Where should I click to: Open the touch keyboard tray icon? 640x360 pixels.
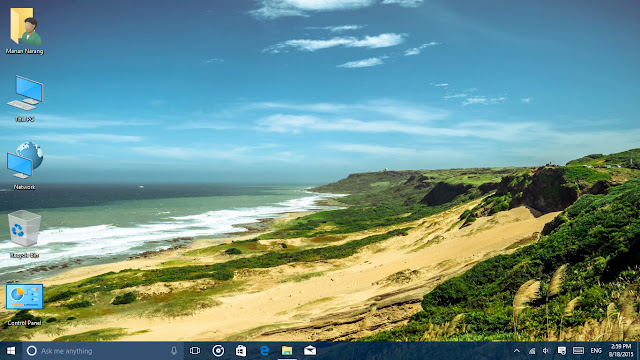tap(578, 351)
